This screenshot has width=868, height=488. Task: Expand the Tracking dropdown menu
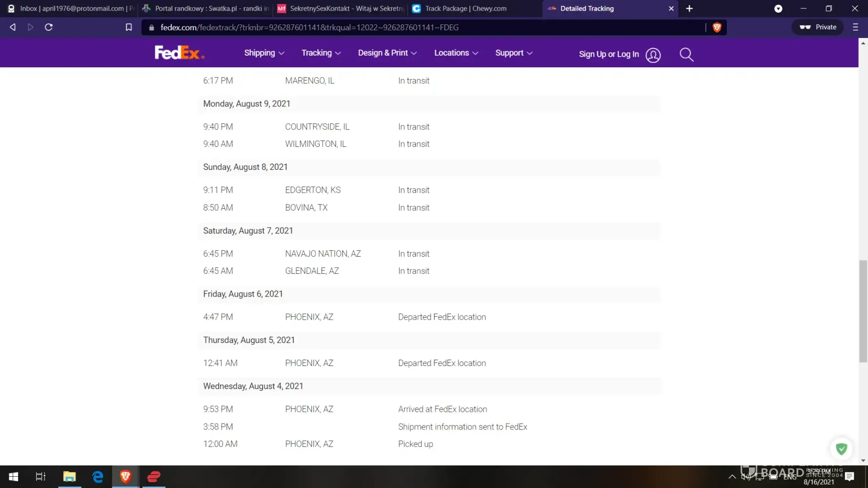point(321,53)
